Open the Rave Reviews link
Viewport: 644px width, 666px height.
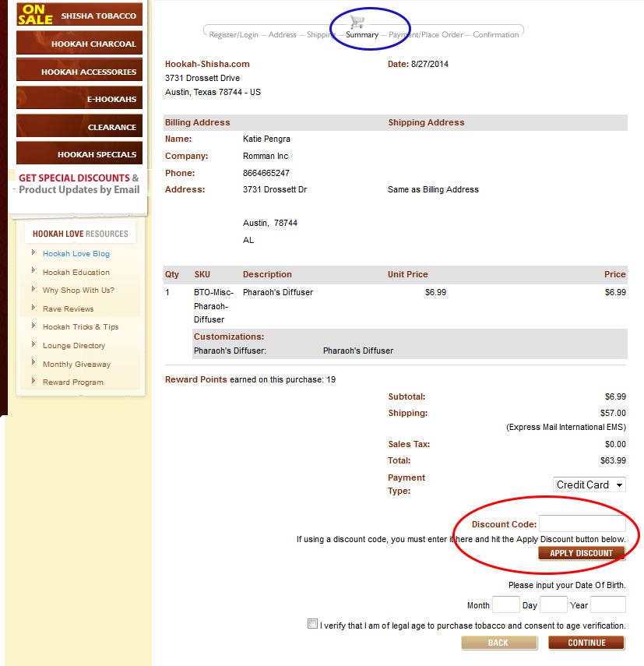pyautogui.click(x=68, y=308)
